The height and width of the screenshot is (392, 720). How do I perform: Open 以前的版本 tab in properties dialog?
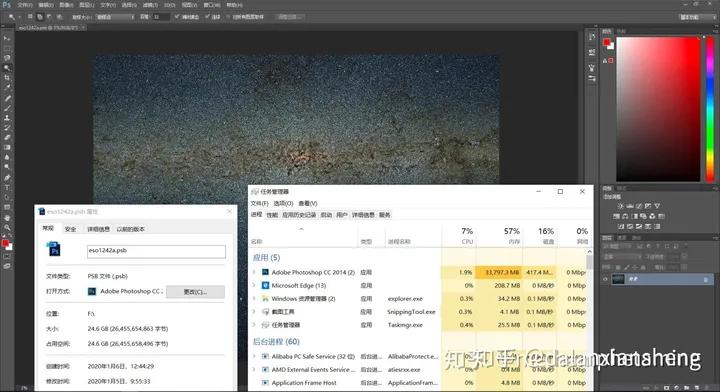[131, 229]
